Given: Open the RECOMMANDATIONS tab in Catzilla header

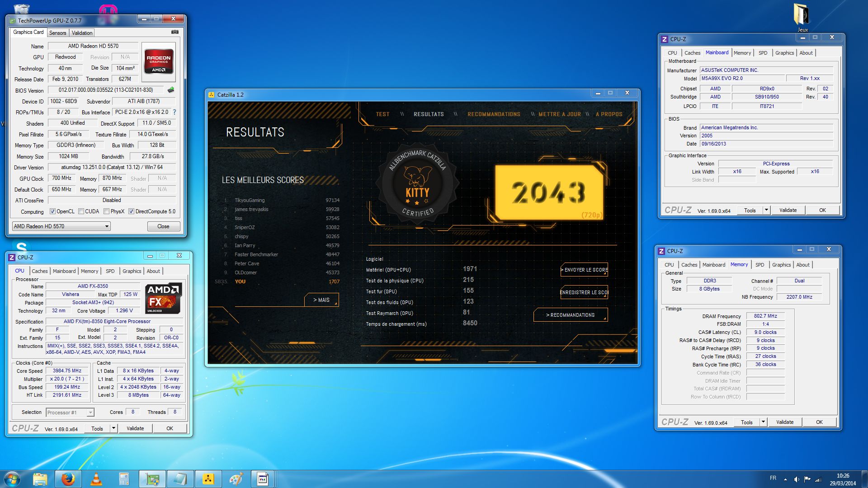Looking at the screenshot, I should click(494, 114).
